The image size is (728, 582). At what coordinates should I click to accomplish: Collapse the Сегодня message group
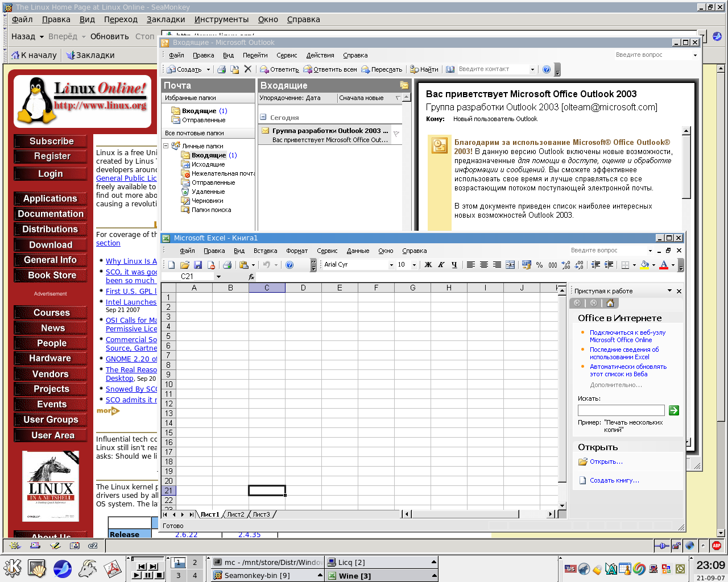pos(263,118)
